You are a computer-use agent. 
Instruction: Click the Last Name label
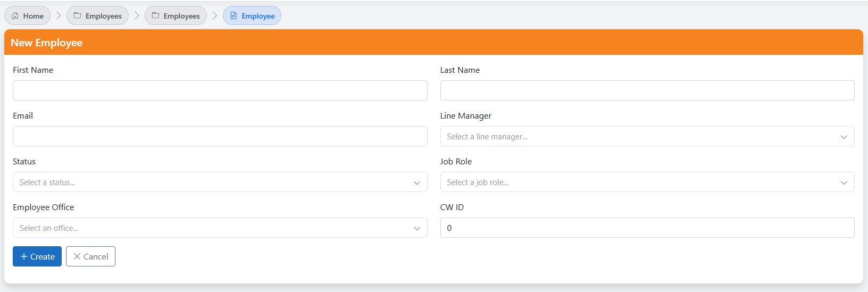pyautogui.click(x=460, y=70)
